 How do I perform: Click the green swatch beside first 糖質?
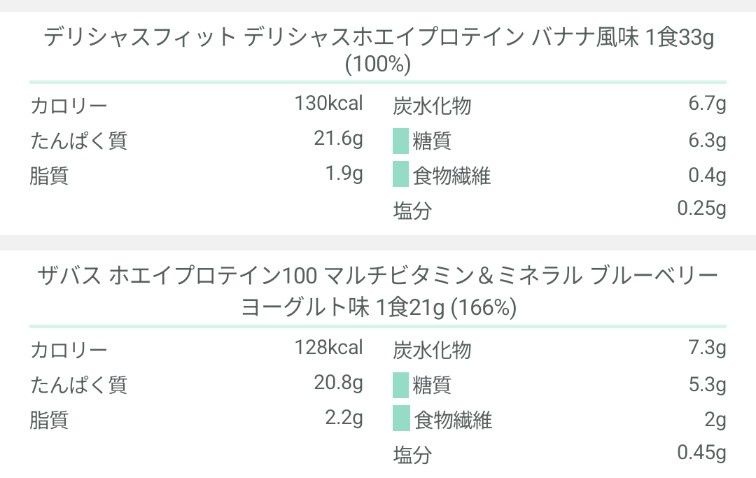(400, 140)
